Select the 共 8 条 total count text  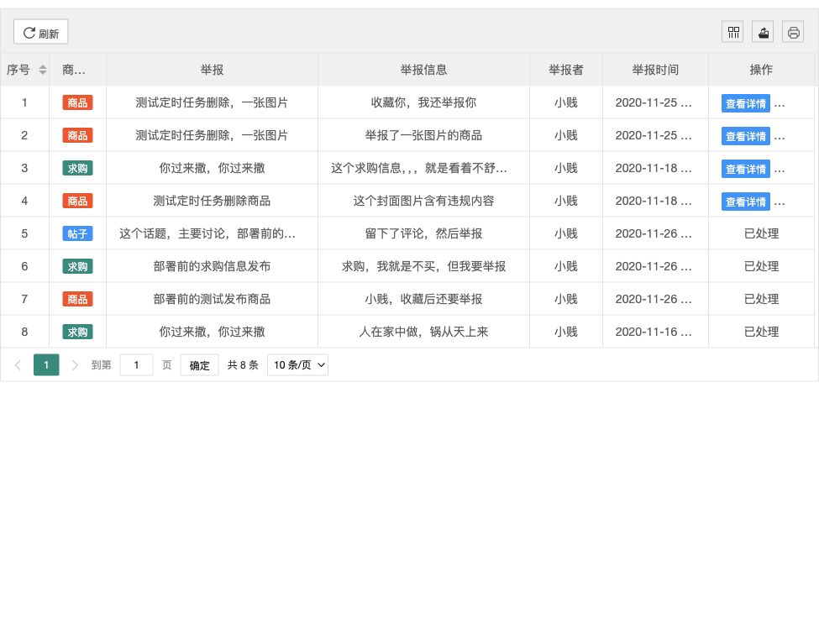tap(243, 365)
